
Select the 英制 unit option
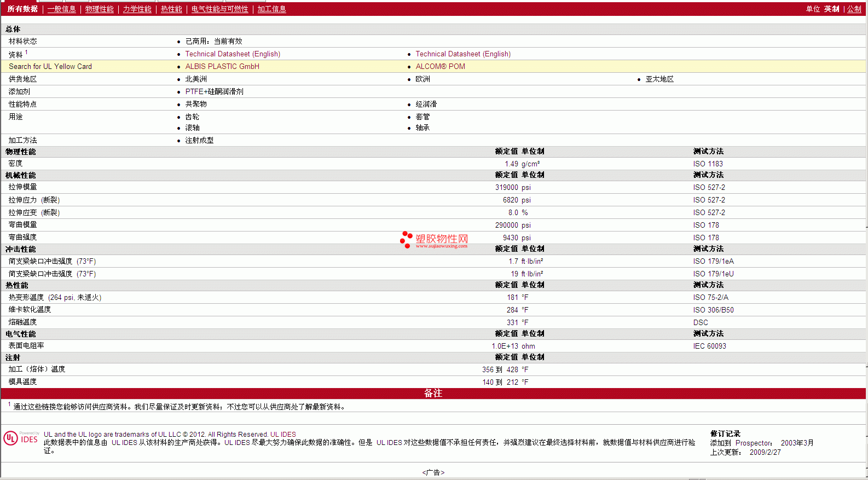tap(831, 9)
